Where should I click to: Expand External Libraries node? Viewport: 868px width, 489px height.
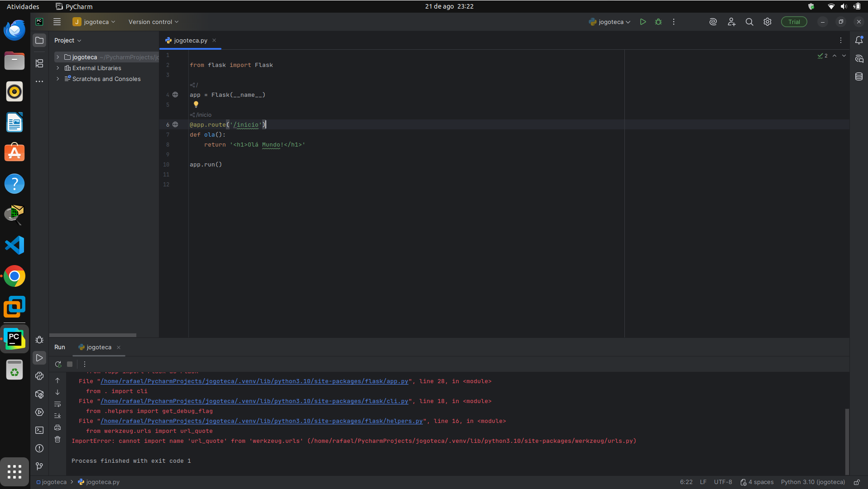(x=58, y=68)
